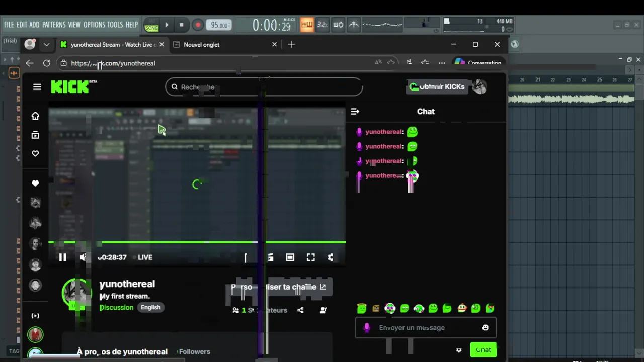Collapse the chat panel with the chat toggle icon

355,111
